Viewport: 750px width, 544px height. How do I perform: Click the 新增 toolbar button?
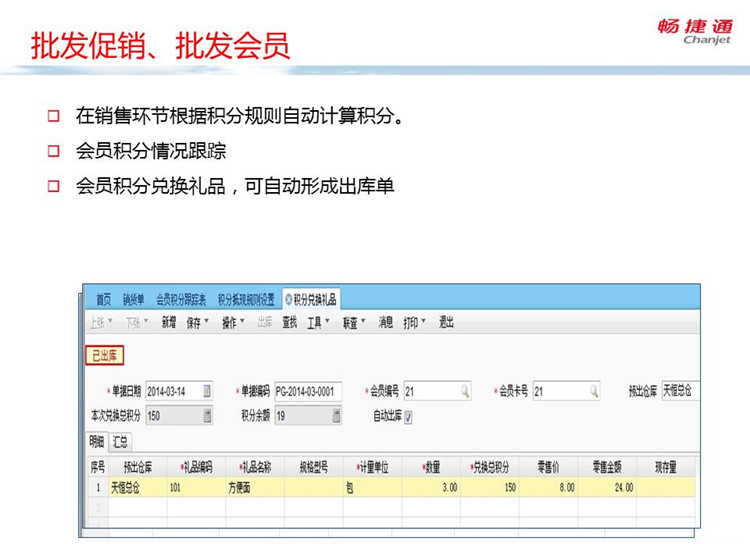tap(168, 322)
